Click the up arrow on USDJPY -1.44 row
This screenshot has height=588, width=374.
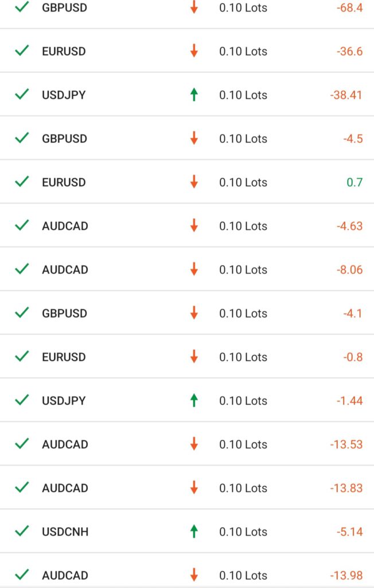[x=194, y=400]
